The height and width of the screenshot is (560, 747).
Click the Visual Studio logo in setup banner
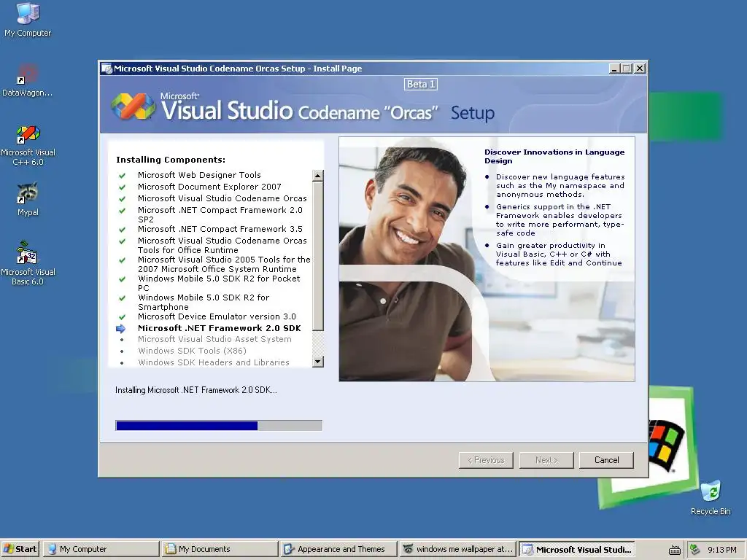click(x=133, y=106)
